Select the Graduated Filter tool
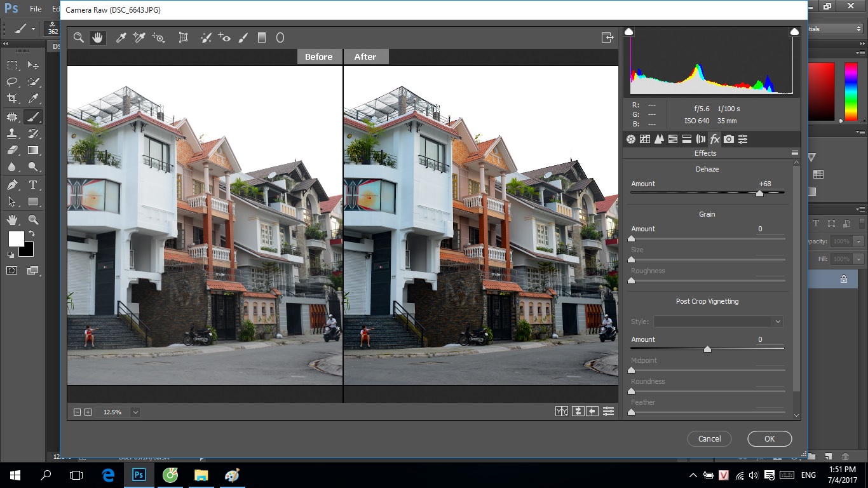Image resolution: width=868 pixels, height=488 pixels. tap(261, 37)
